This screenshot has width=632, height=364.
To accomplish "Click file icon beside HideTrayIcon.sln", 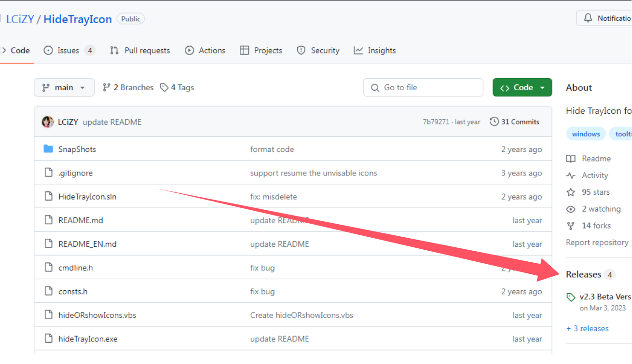I will (48, 196).
